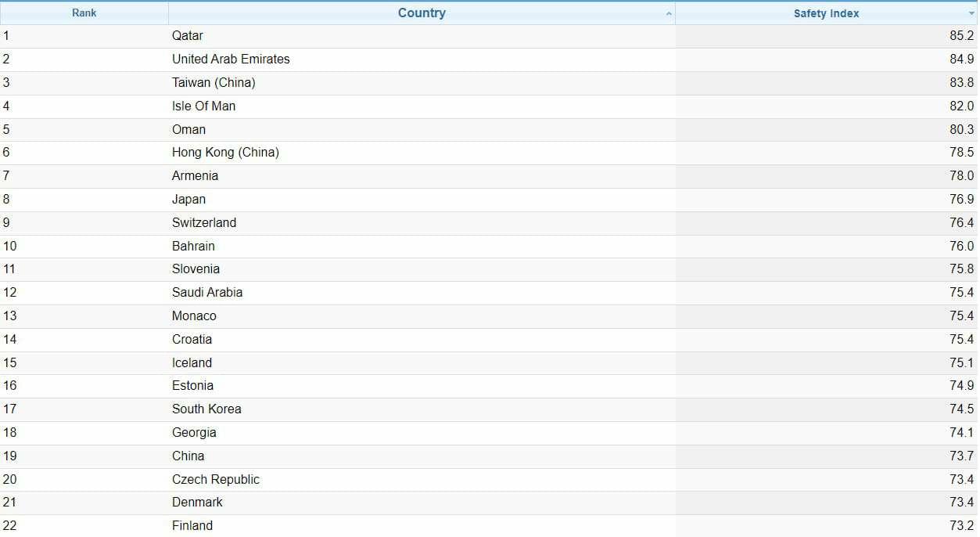Screen dimensions: 980x537
Task: Click Saudi Arabia's 75.4 index value
Action: click(962, 293)
